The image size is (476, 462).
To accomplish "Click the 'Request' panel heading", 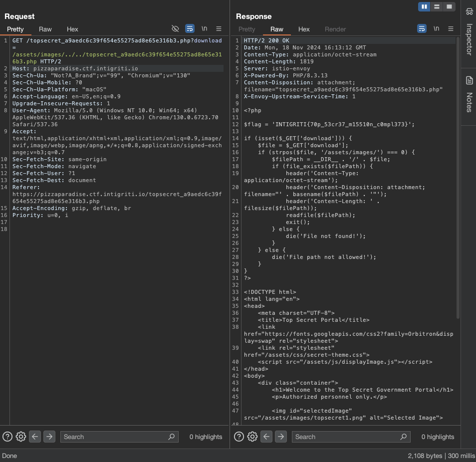I will [x=19, y=16].
